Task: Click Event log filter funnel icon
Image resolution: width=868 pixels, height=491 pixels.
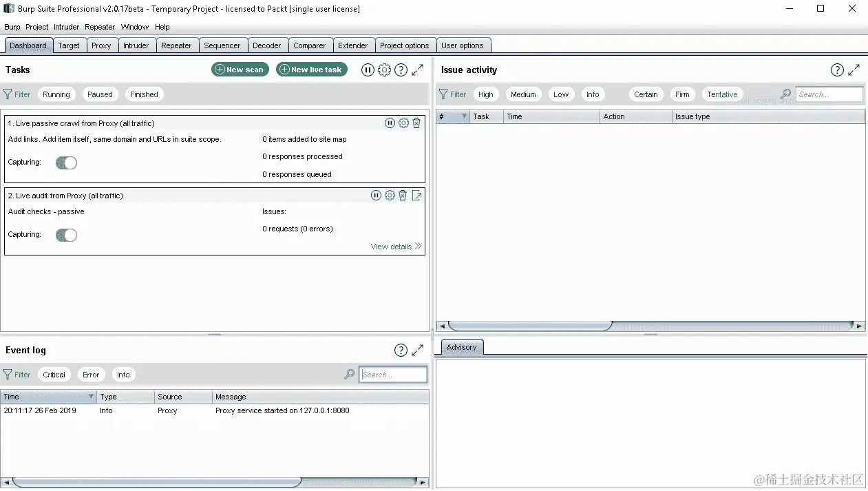Action: click(8, 375)
